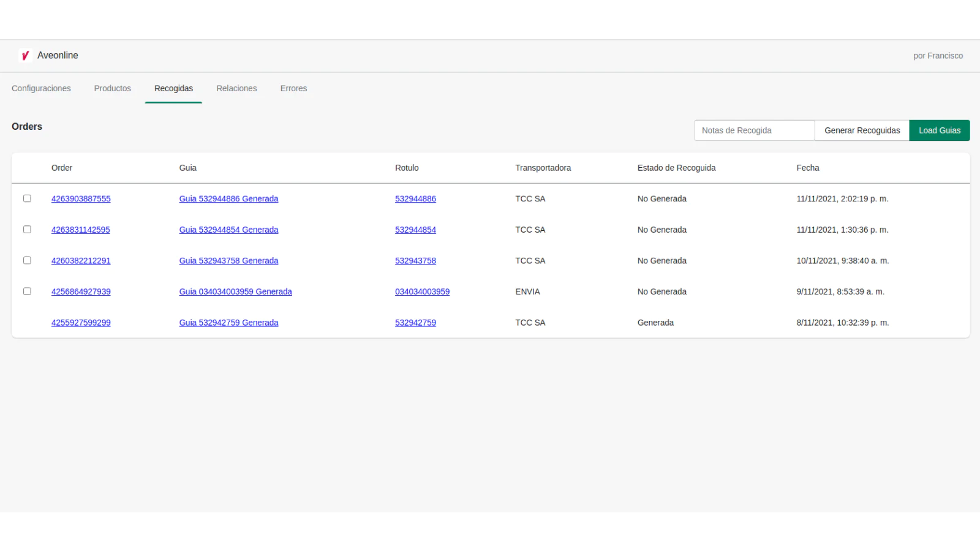Mark the checkbox for order 4256864927939
This screenshot has width=980, height=551.
(x=27, y=291)
